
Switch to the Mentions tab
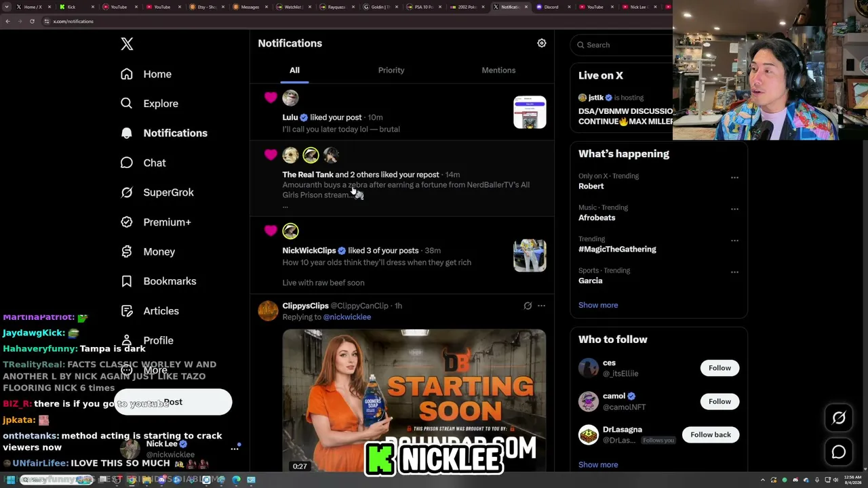[x=498, y=70]
